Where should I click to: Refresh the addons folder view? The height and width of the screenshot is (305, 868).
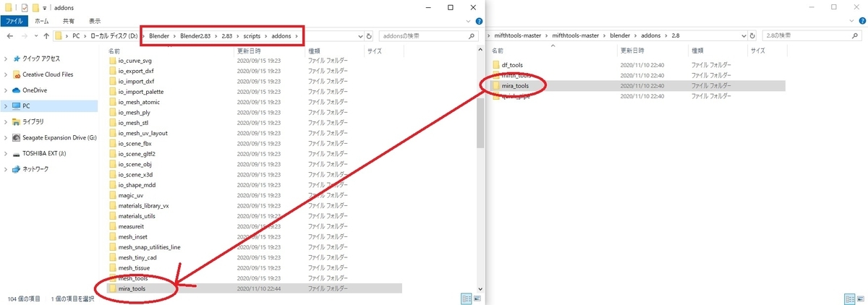369,35
